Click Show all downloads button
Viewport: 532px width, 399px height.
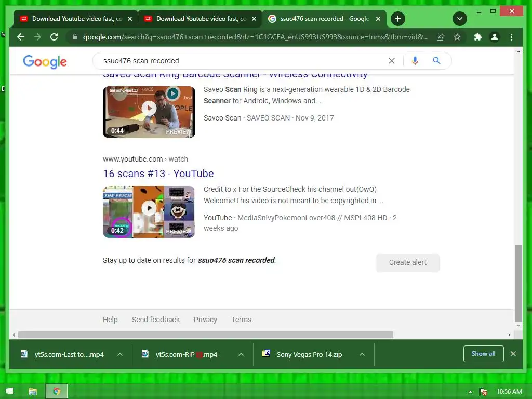[x=484, y=354]
